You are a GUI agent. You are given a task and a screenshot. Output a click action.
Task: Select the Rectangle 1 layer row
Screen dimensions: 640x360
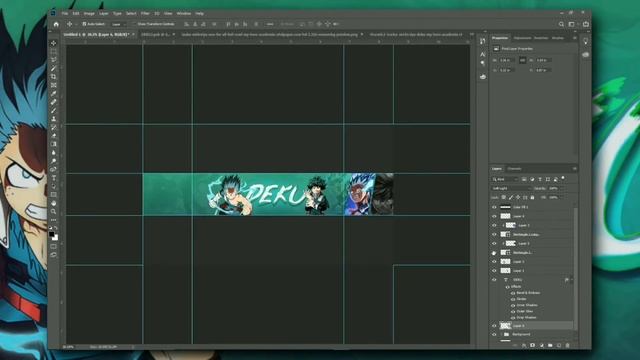point(532,253)
